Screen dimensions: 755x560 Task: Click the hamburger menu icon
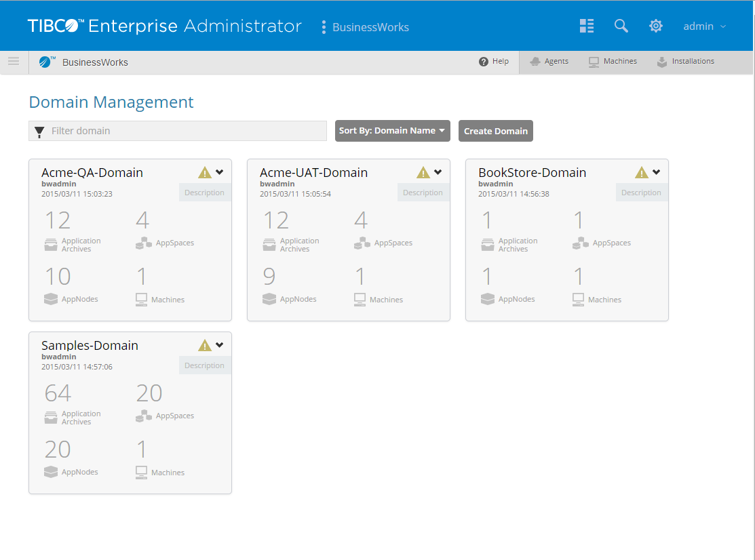pos(14,62)
